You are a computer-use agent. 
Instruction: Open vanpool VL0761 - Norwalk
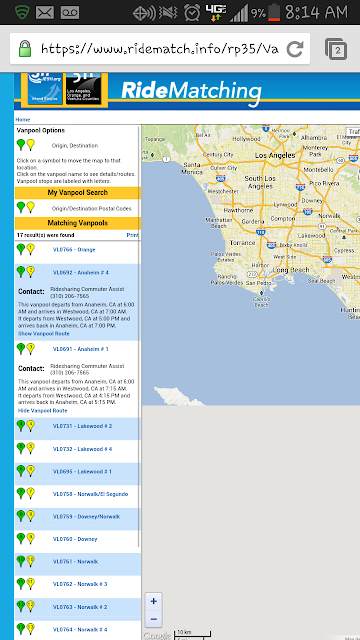point(75,562)
